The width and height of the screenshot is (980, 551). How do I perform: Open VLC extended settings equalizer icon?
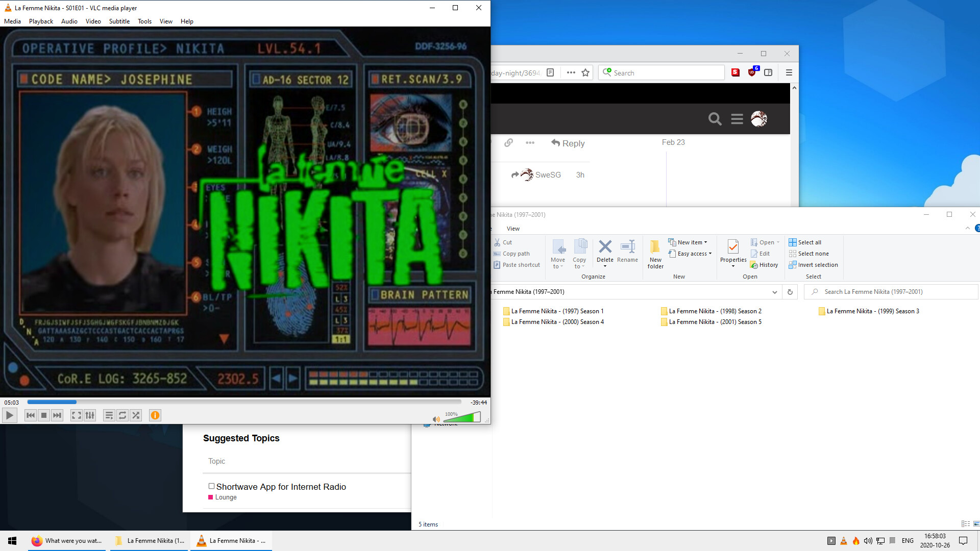point(90,415)
